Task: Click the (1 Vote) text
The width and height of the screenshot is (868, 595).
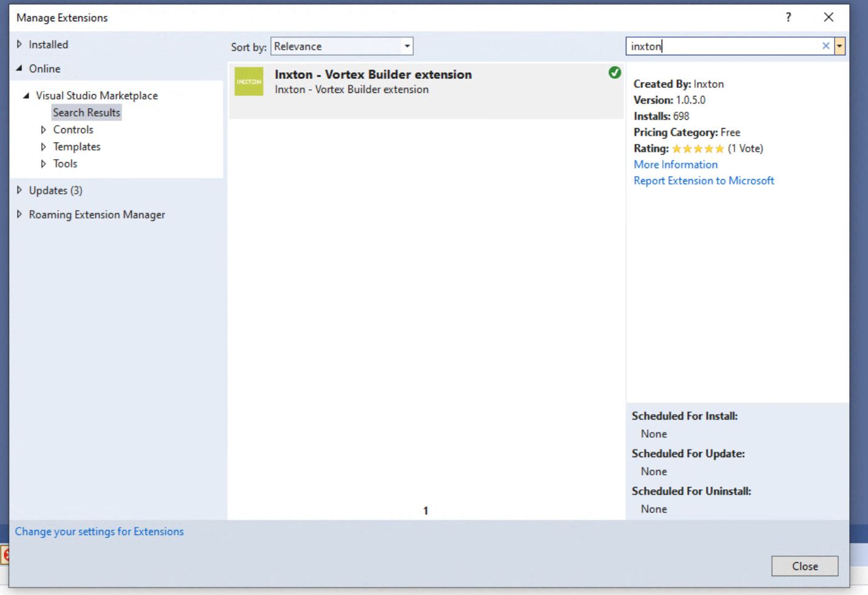Action: click(x=745, y=148)
